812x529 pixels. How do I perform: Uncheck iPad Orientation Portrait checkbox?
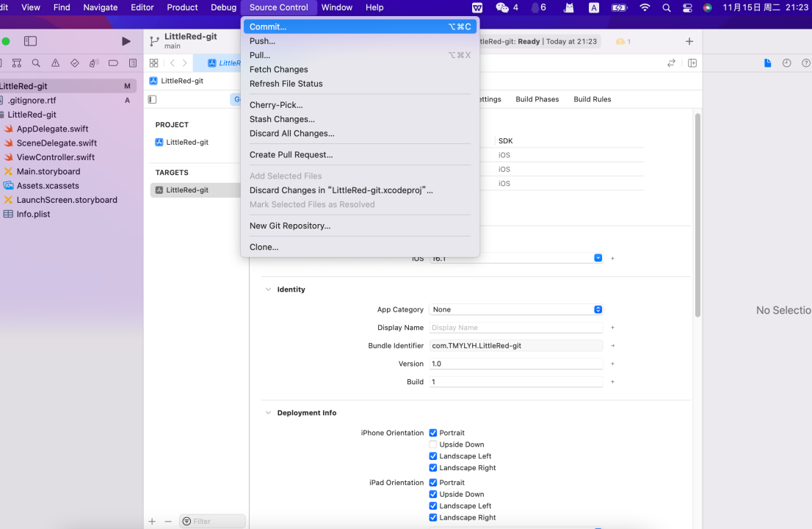(x=433, y=483)
